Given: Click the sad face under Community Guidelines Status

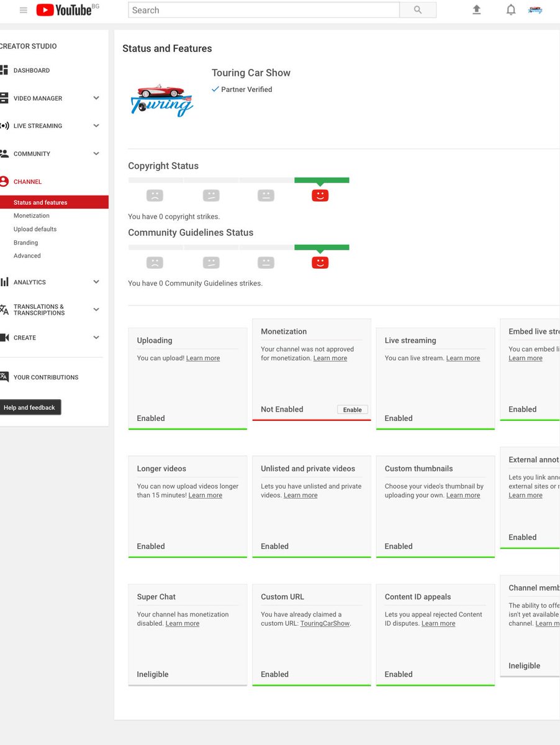Looking at the screenshot, I should [x=155, y=262].
